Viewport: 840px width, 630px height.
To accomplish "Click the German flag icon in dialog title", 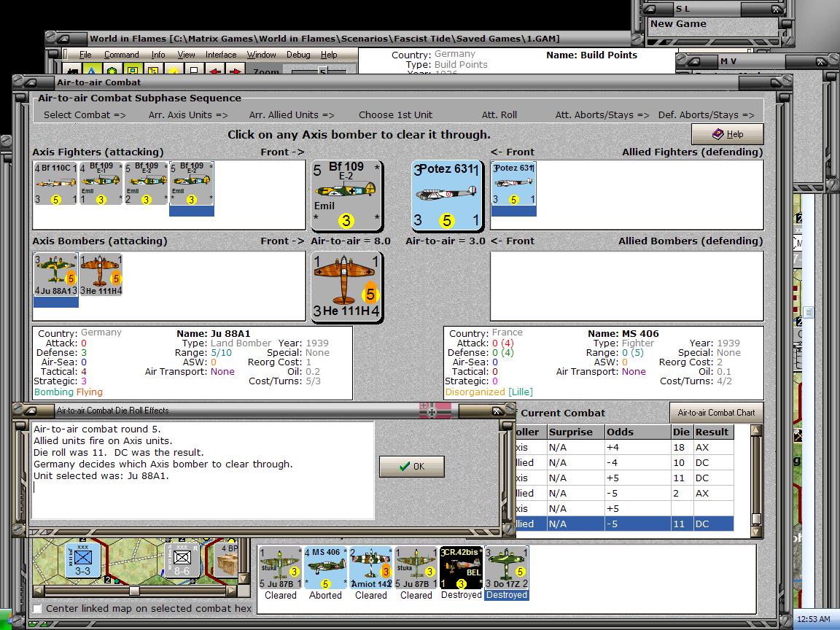I will (435, 411).
